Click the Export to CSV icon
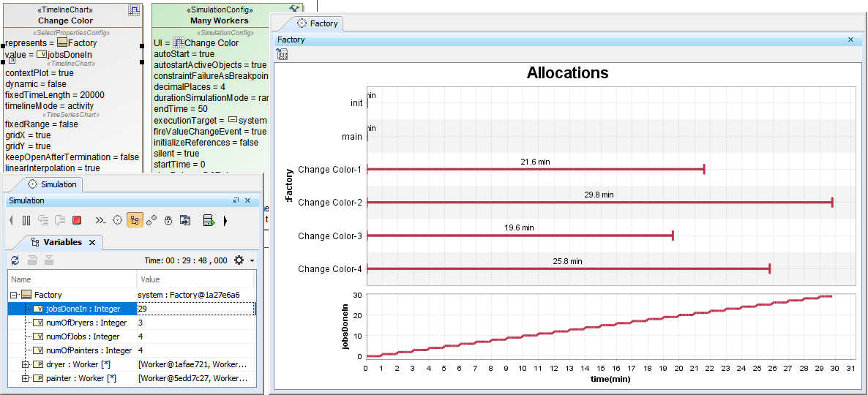 coord(283,55)
